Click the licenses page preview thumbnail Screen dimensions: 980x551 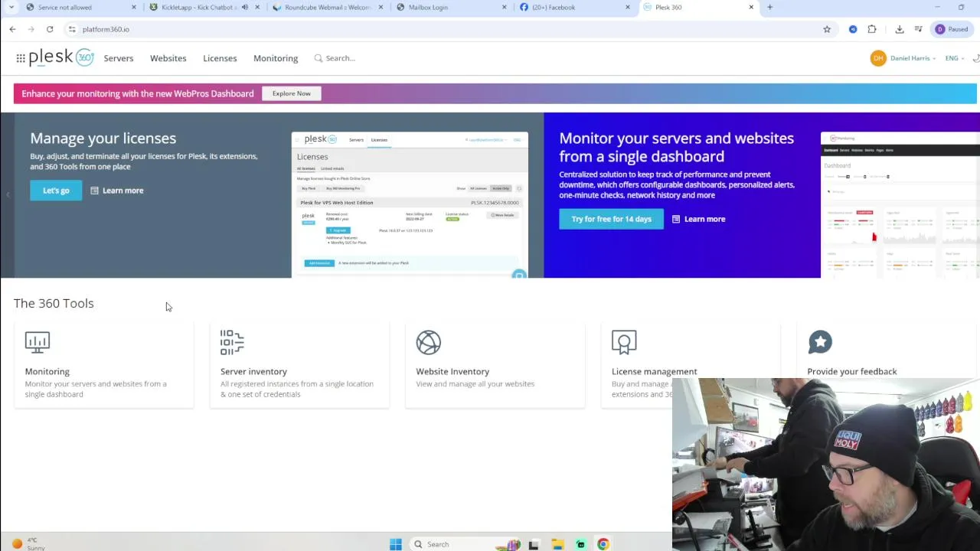[410, 205]
